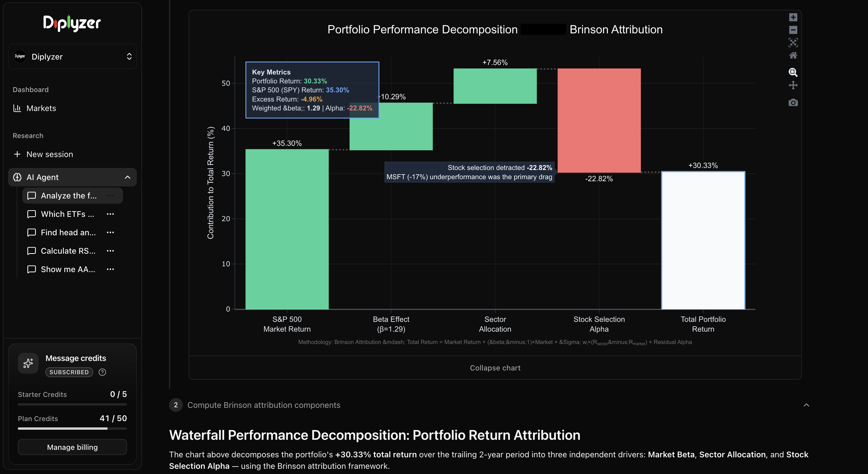This screenshot has width=868, height=474.
Task: Click the SUBSCRIBED badge
Action: click(x=69, y=372)
